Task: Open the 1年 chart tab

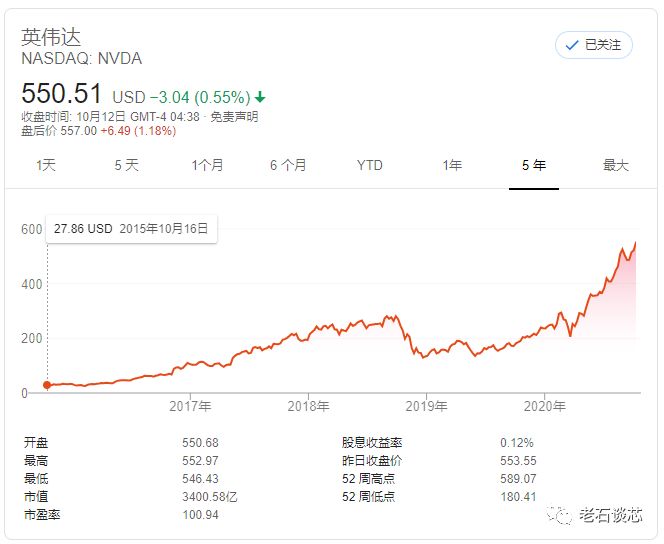Action: coord(452,165)
